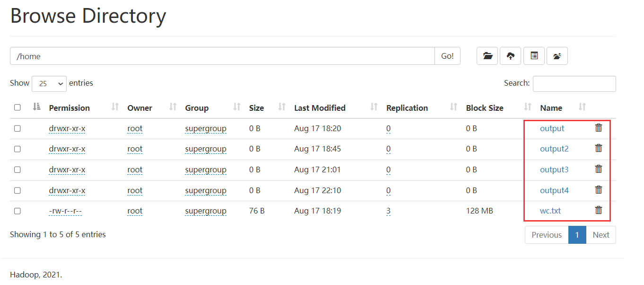Check the box for the output2 row

coord(17,149)
